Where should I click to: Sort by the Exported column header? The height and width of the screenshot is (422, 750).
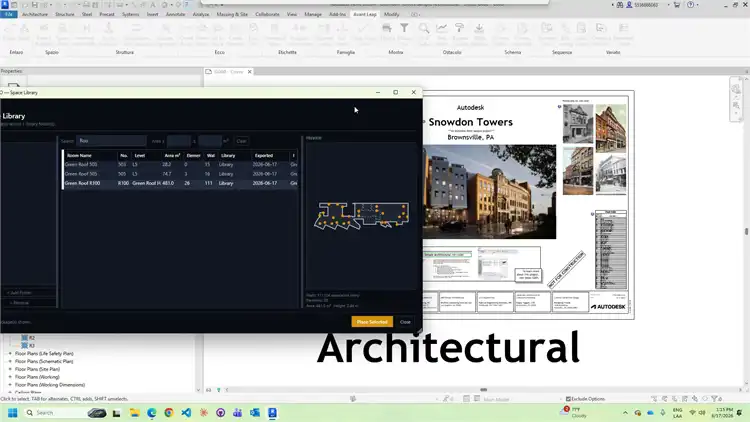tap(270, 155)
